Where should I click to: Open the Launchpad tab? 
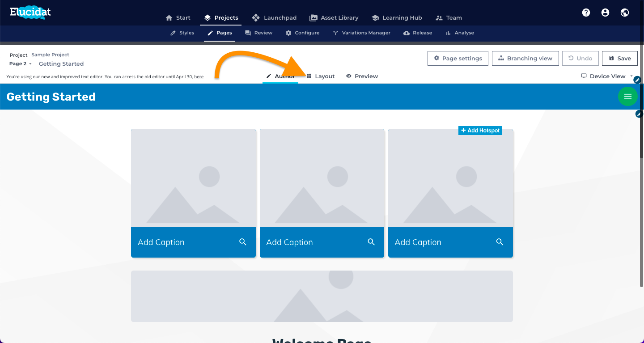274,18
